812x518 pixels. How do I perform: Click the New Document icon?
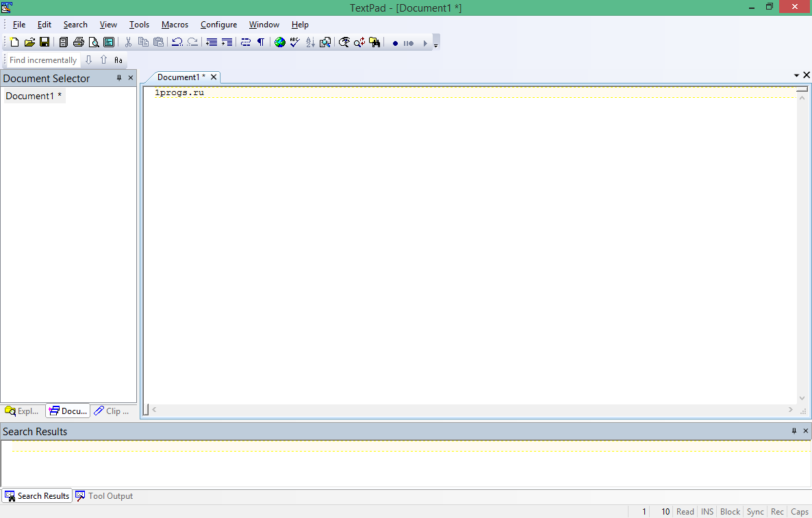tap(14, 42)
